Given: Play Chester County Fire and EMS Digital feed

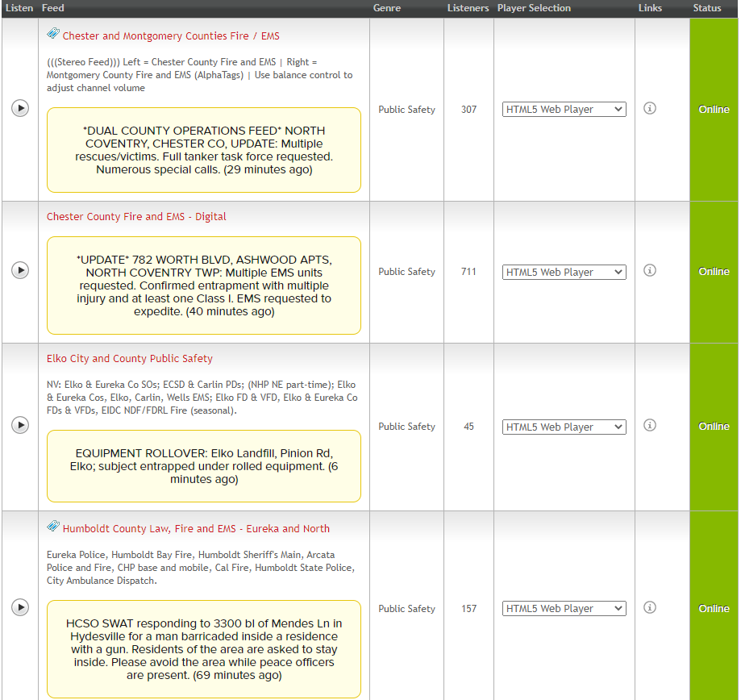Looking at the screenshot, I should point(20,270).
